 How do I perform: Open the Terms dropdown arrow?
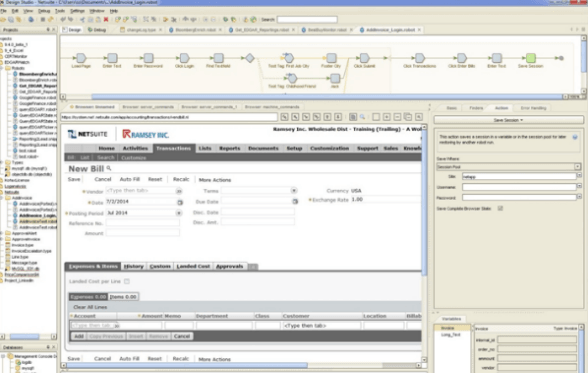(x=294, y=191)
